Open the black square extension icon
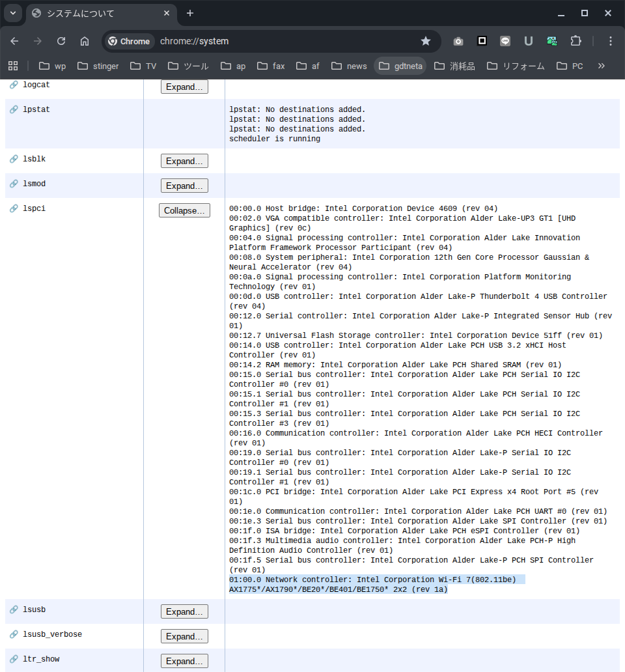This screenshot has height=672, width=625. 482,41
